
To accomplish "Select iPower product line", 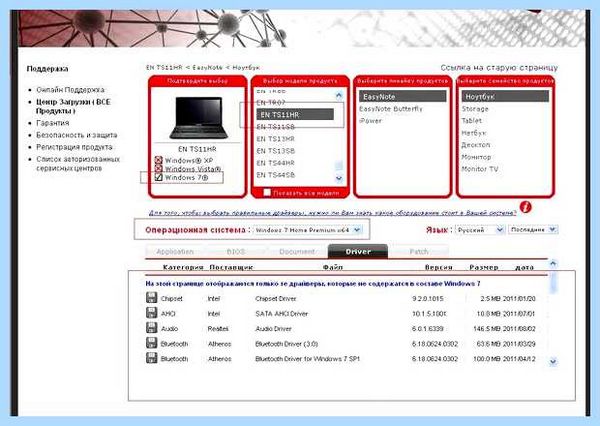I will [370, 121].
